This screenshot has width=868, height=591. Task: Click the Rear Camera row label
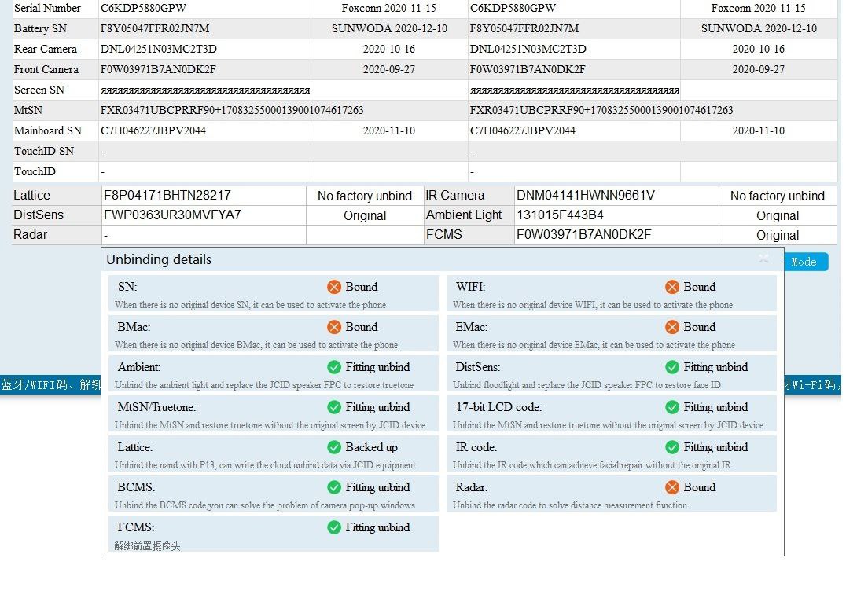pyautogui.click(x=46, y=49)
